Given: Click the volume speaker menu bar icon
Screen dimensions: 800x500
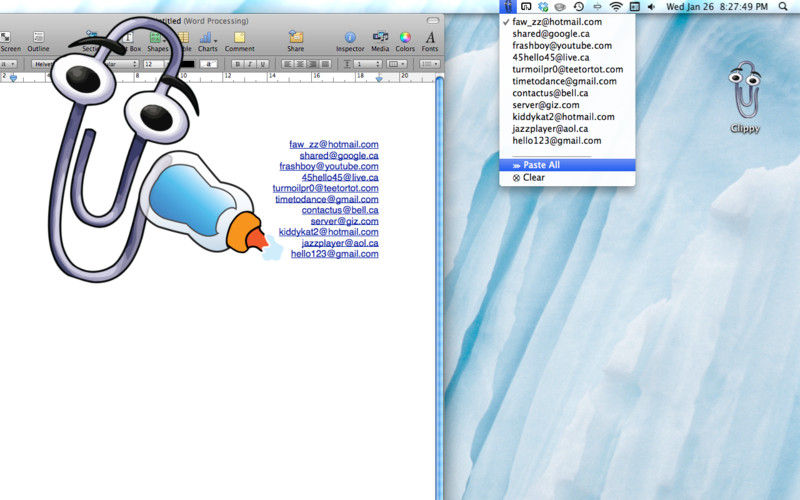Looking at the screenshot, I should tap(651, 7).
